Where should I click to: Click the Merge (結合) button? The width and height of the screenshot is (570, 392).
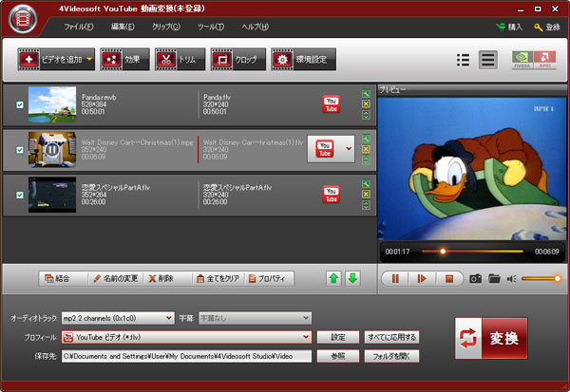tap(63, 279)
